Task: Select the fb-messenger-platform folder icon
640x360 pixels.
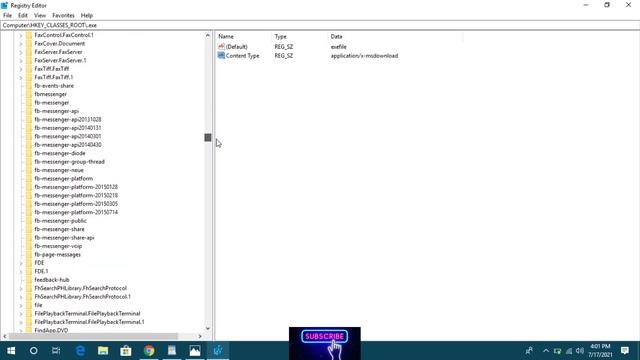Action: [x=29, y=179]
